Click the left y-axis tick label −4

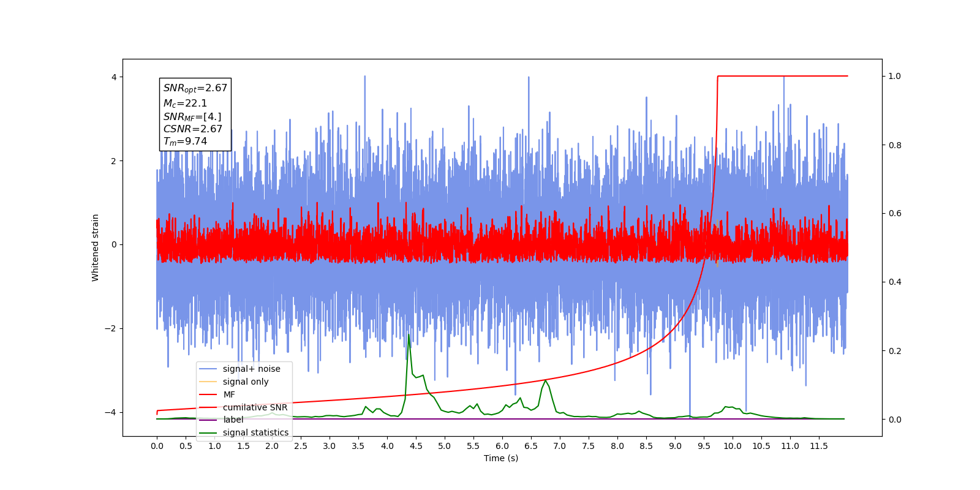point(110,412)
